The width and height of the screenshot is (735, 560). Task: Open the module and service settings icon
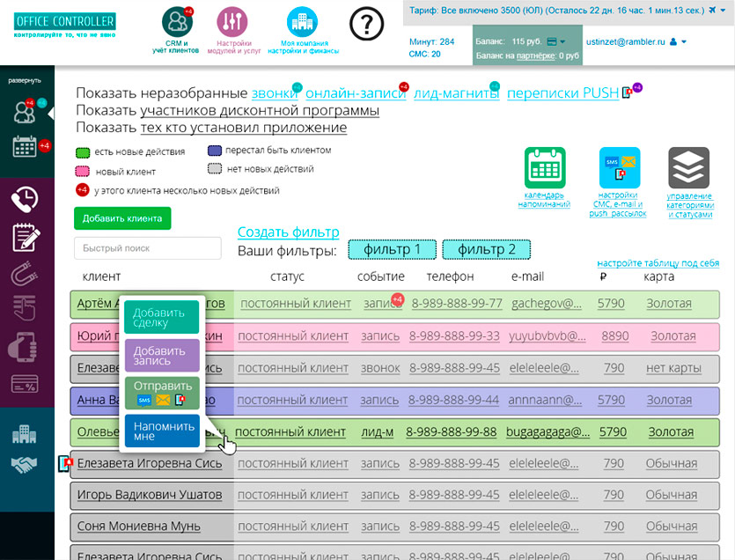coord(231,22)
